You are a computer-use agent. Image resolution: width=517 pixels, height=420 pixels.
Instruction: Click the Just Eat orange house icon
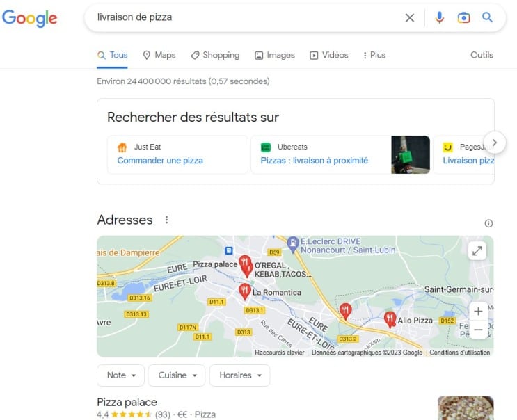click(122, 147)
